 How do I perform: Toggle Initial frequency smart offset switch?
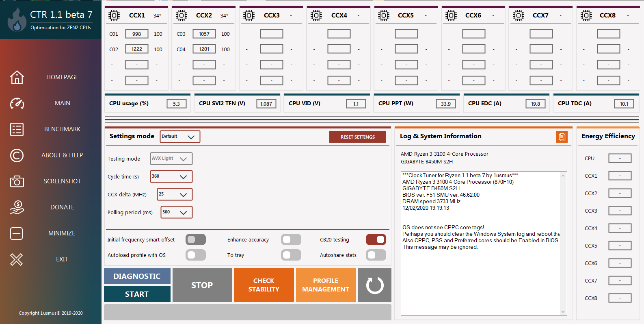pos(196,239)
